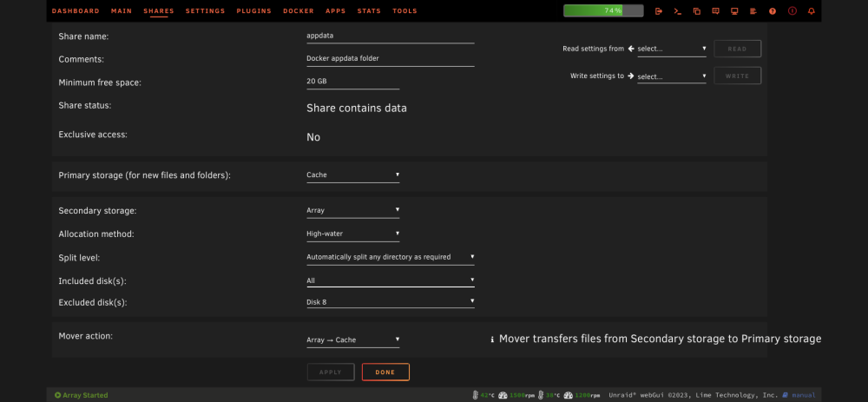
Task: Open the Primary storage Cache dropdown
Action: (353, 175)
